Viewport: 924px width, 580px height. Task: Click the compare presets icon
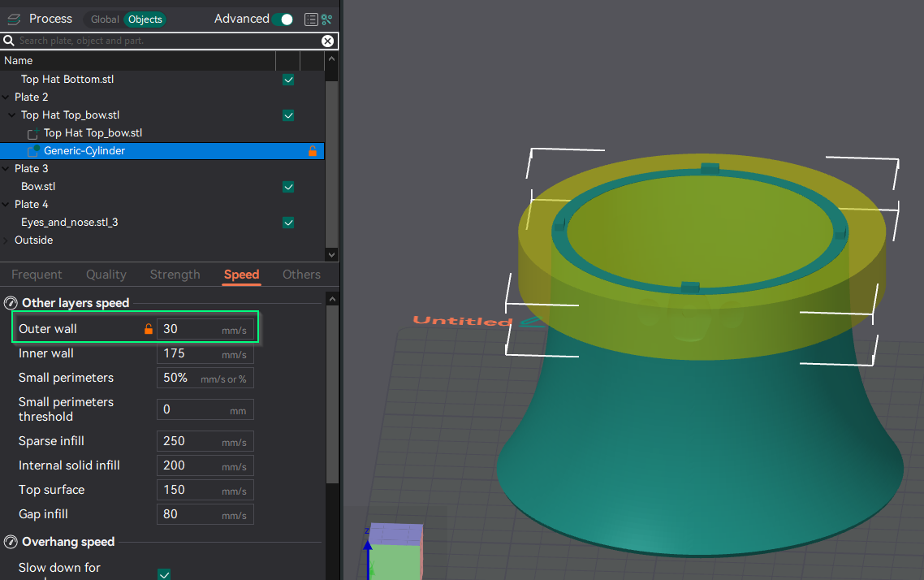[327, 19]
